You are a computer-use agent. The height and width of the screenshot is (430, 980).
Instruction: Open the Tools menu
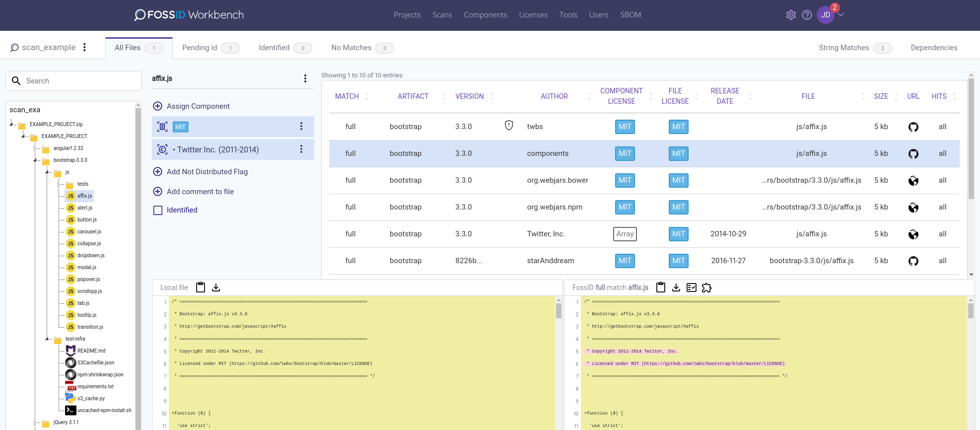click(568, 15)
